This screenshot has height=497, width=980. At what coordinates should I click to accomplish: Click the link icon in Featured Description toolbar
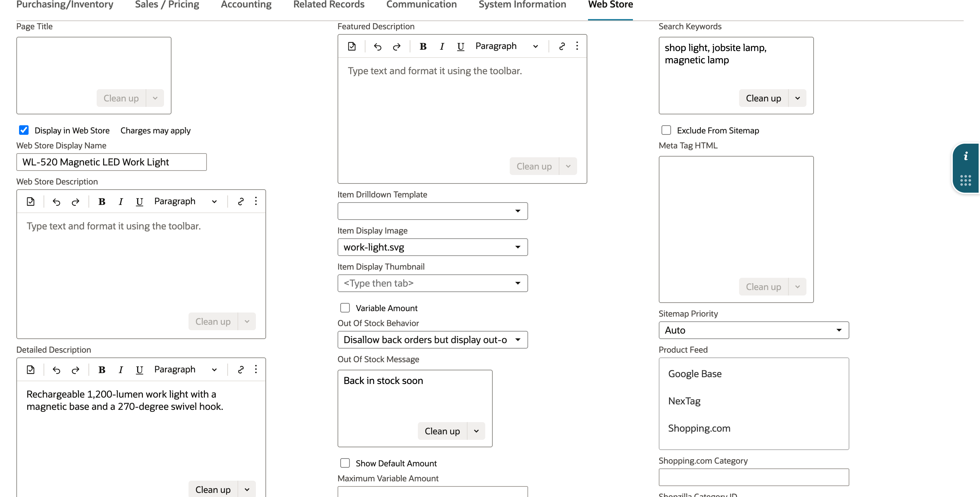pos(561,46)
